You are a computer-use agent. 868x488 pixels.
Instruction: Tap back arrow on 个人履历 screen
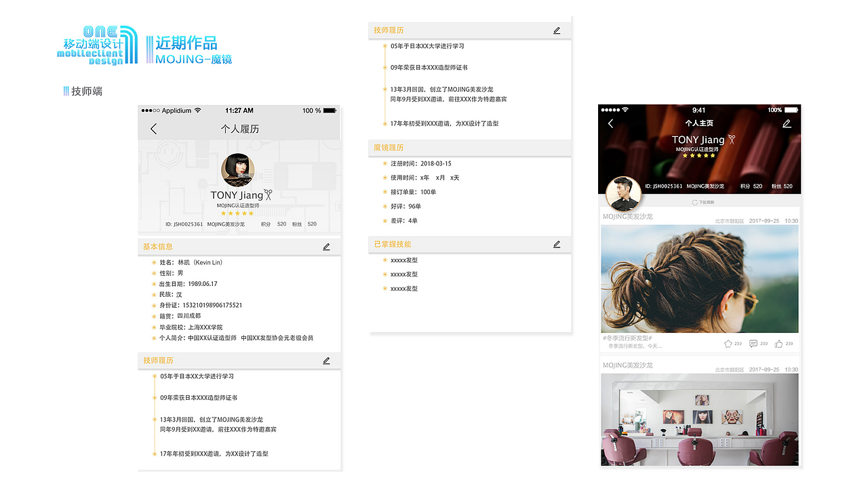154,129
